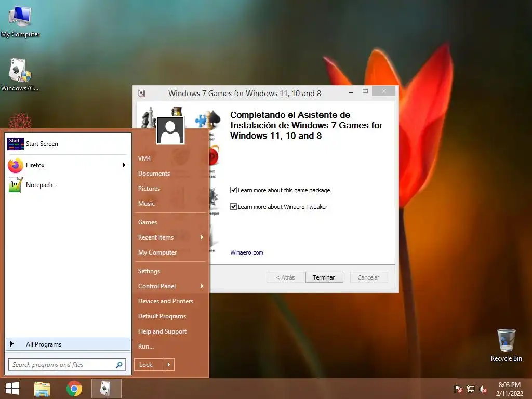Open the network status tray icon
The image size is (532, 399).
click(471, 389)
